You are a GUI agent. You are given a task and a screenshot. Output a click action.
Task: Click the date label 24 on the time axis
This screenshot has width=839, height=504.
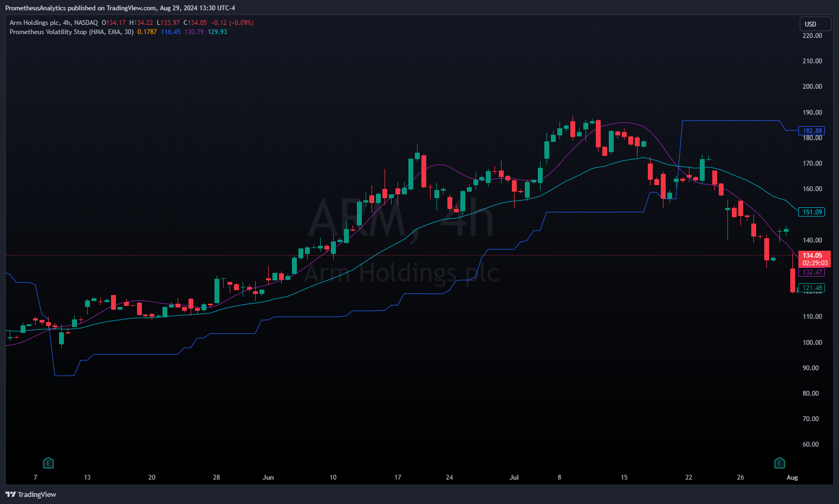click(x=450, y=477)
